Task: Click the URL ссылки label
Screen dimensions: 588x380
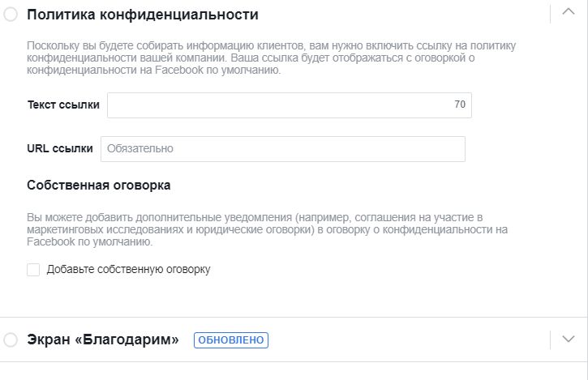Action: (x=60, y=148)
